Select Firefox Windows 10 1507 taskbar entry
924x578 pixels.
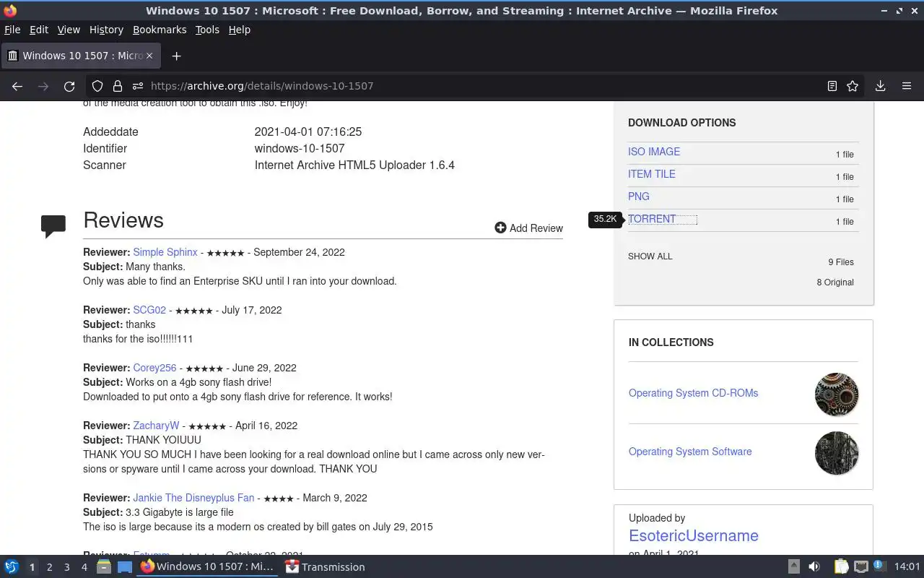207,567
